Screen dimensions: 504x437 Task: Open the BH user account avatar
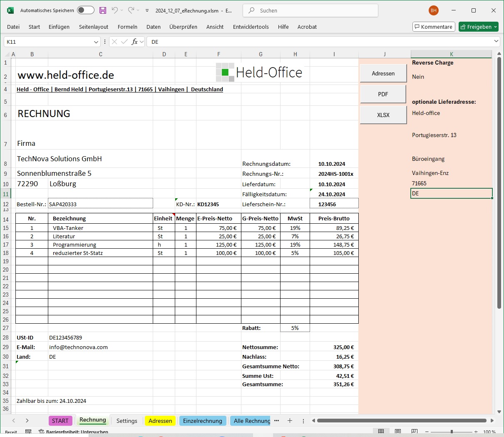click(434, 10)
